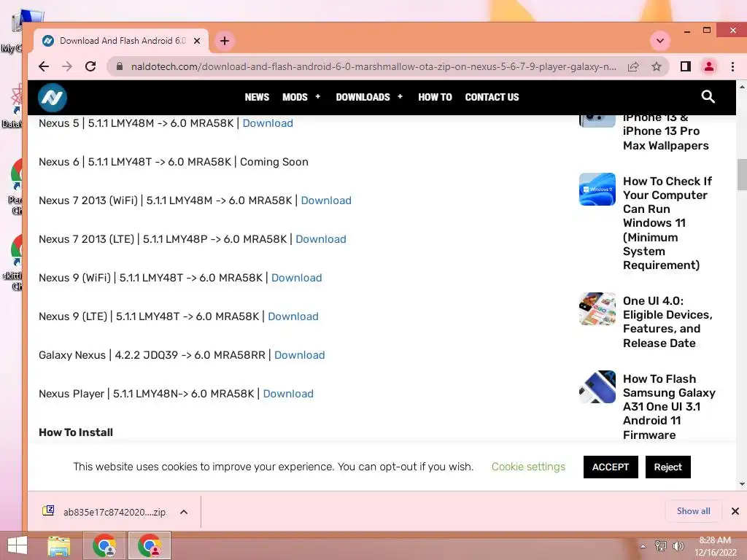Close the downloads bar
Screen dimensions: 747x560
coord(735,511)
